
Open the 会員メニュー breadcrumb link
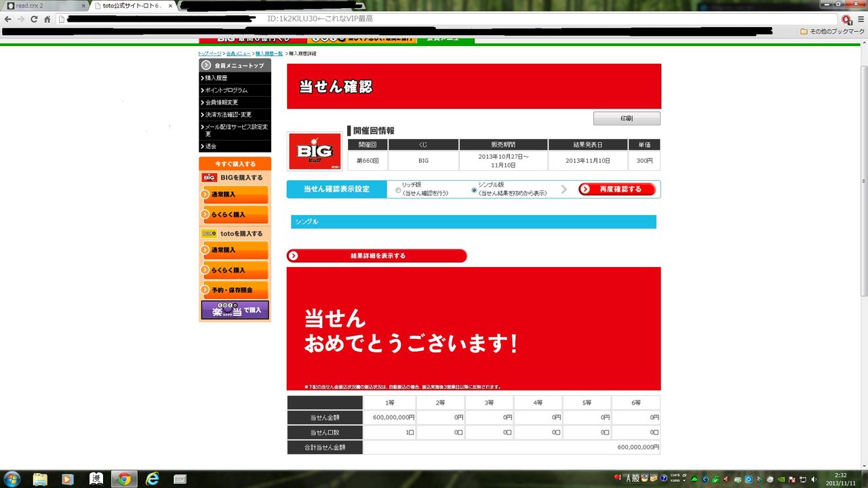[239, 53]
